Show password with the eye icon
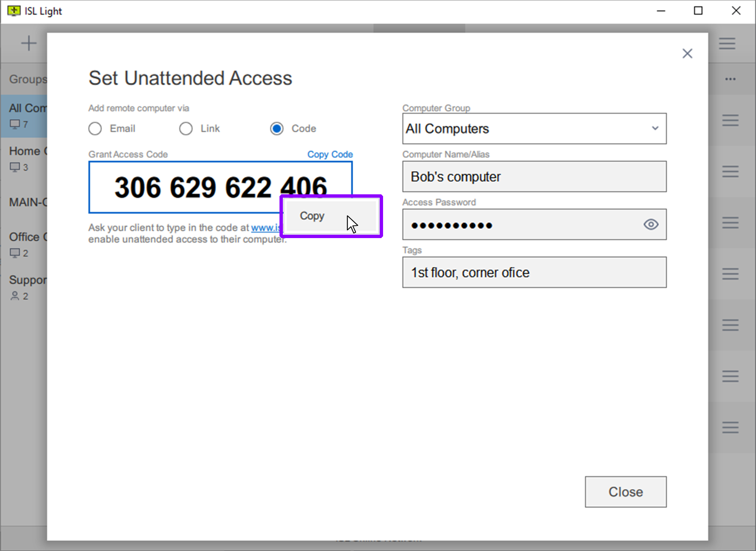 tap(651, 225)
